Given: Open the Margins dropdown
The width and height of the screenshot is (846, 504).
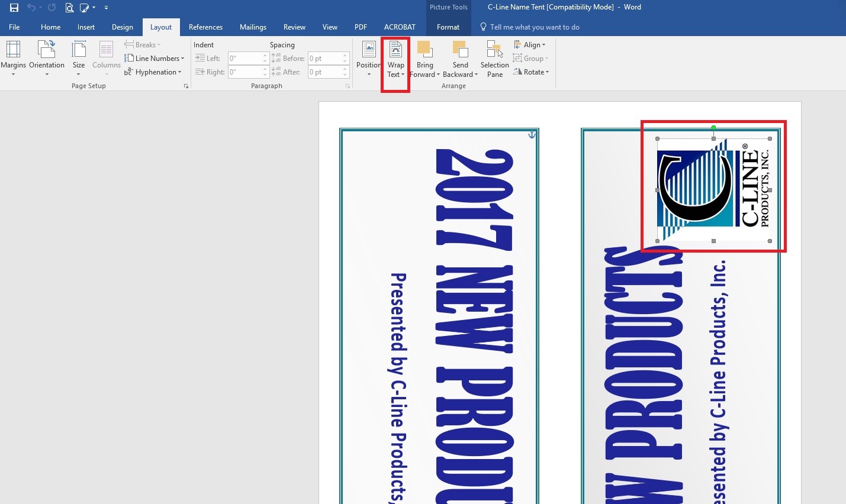Looking at the screenshot, I should [x=13, y=59].
